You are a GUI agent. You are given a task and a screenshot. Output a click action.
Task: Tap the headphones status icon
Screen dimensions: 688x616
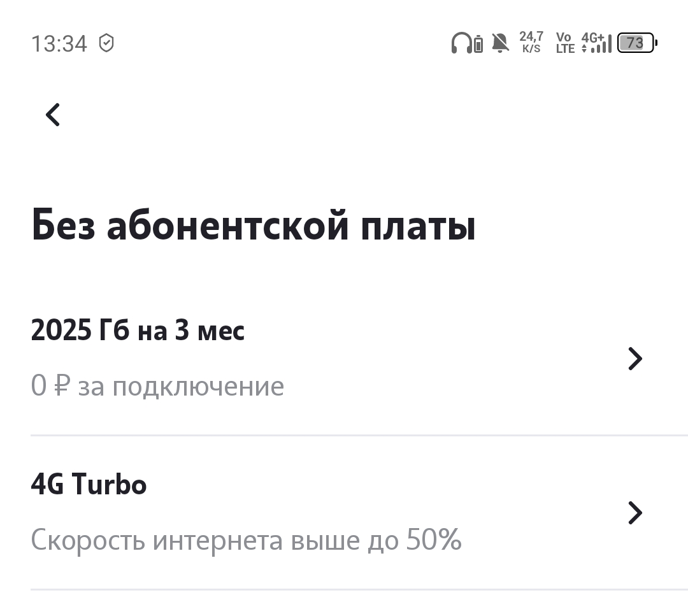pos(461,43)
